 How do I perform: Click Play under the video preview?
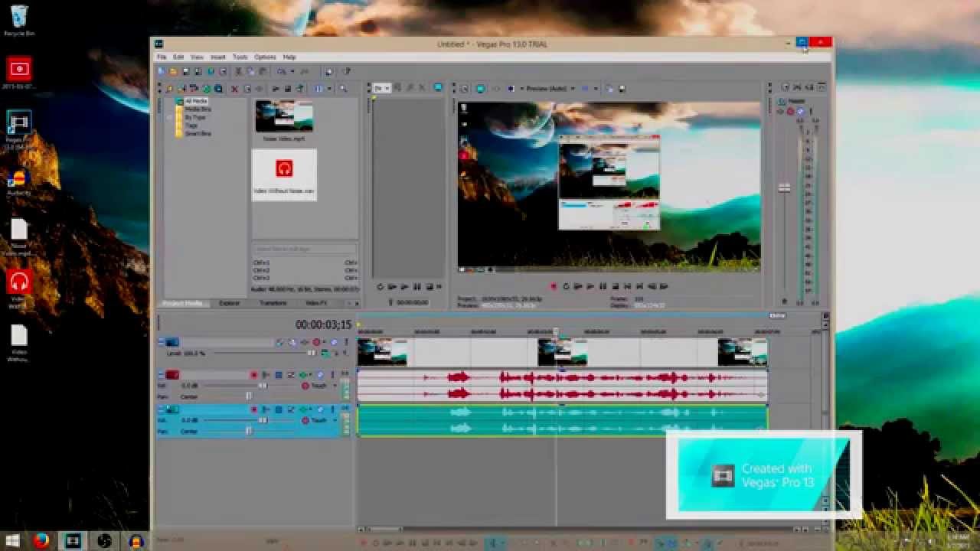pos(590,287)
